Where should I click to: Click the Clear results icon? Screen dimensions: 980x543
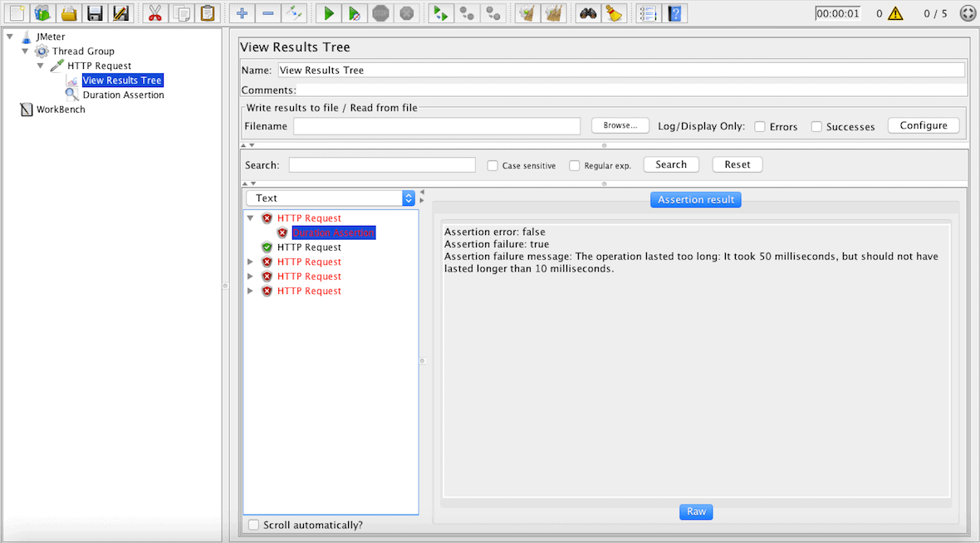[527, 13]
